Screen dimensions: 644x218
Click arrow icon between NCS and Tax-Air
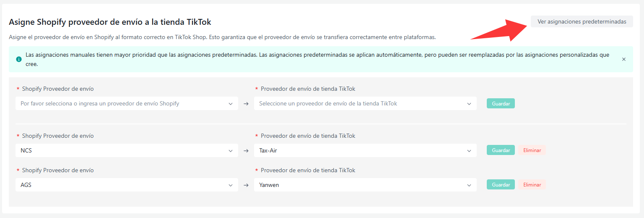[x=246, y=150]
